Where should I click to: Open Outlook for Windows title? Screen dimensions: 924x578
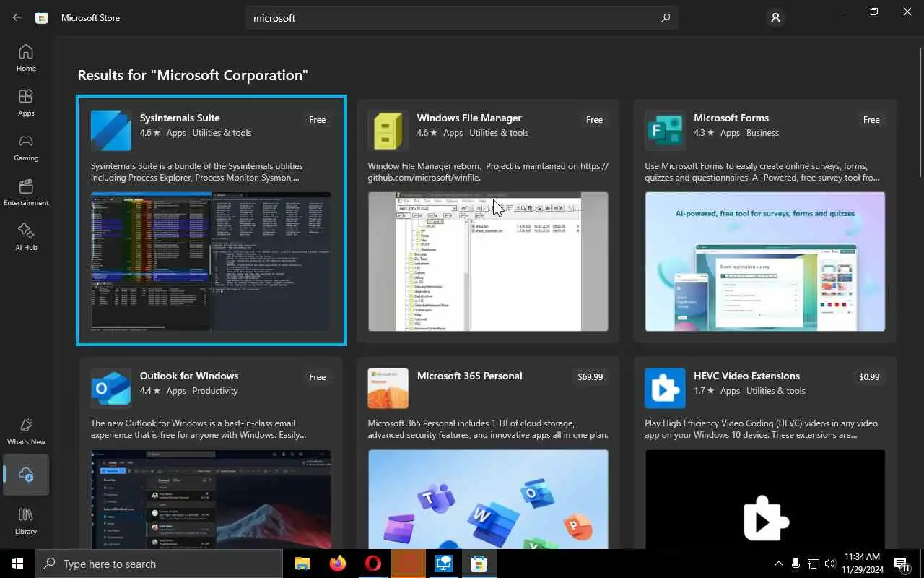pos(189,376)
